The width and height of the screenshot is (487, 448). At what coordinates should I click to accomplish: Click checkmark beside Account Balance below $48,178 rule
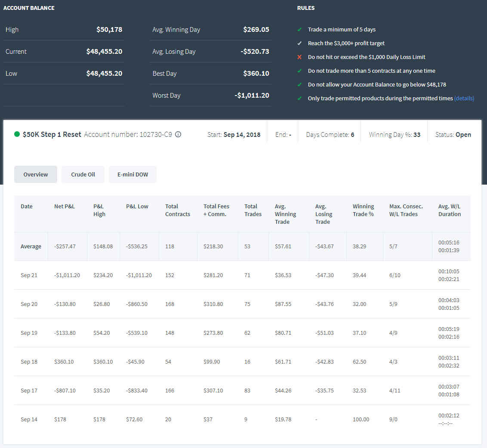click(x=299, y=84)
